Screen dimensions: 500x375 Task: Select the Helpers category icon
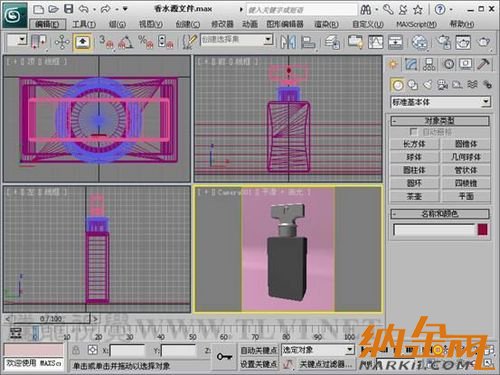point(458,85)
